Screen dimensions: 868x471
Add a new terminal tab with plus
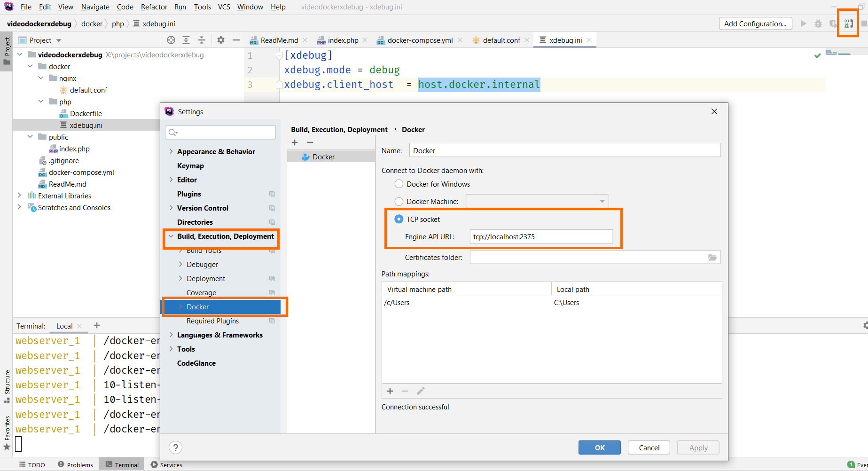[x=97, y=325]
